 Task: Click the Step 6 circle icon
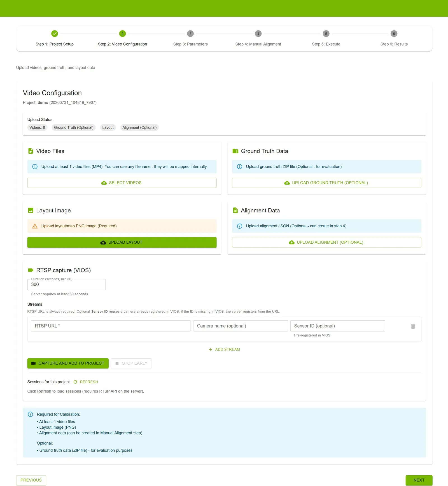394,34
